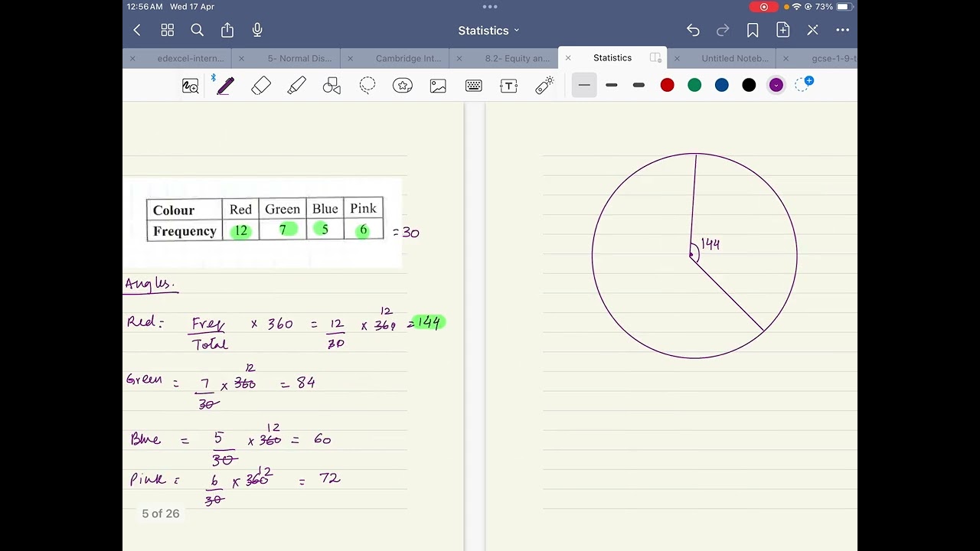The width and height of the screenshot is (980, 551).
Task: Redo the undone stroke
Action: click(723, 31)
